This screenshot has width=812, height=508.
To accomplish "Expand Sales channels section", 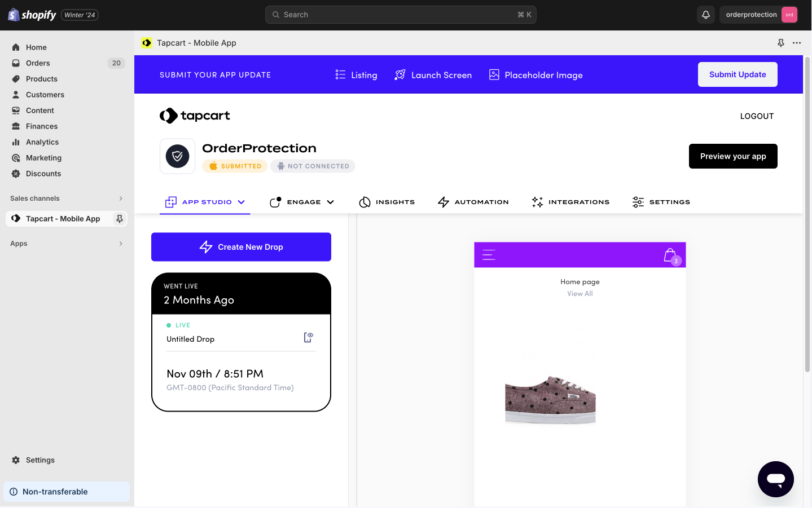I will (67, 198).
